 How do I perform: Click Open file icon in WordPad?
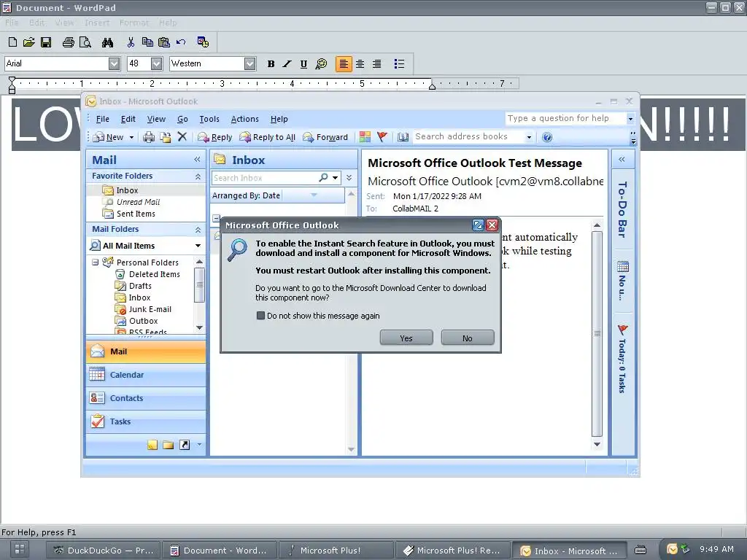click(29, 42)
